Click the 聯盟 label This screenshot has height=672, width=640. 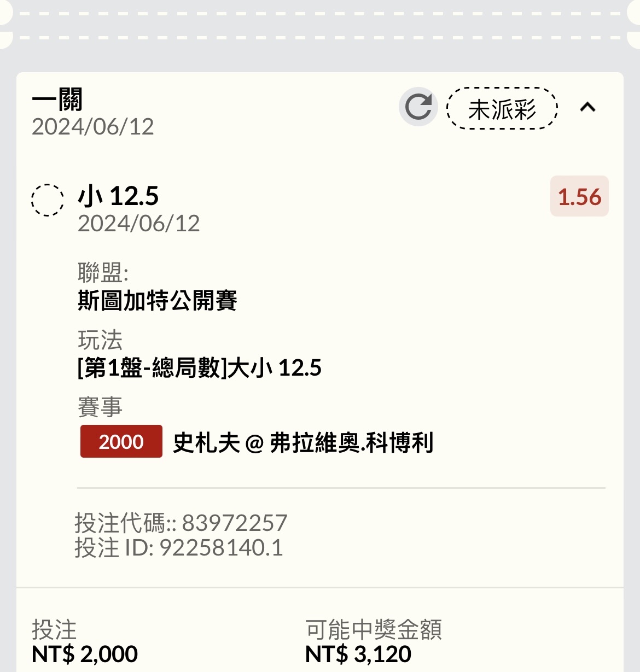click(103, 272)
